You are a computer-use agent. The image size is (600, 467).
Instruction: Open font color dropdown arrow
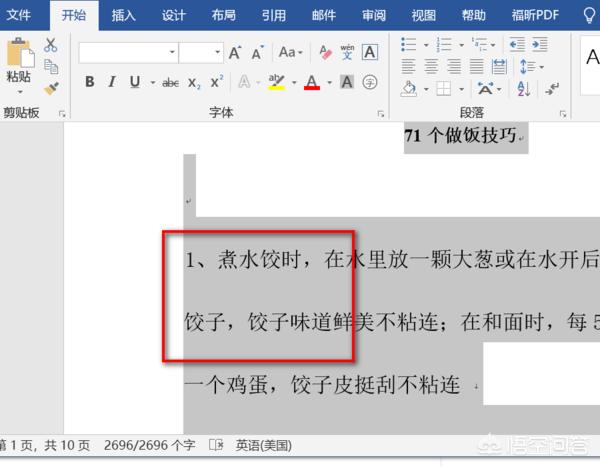click(x=329, y=82)
